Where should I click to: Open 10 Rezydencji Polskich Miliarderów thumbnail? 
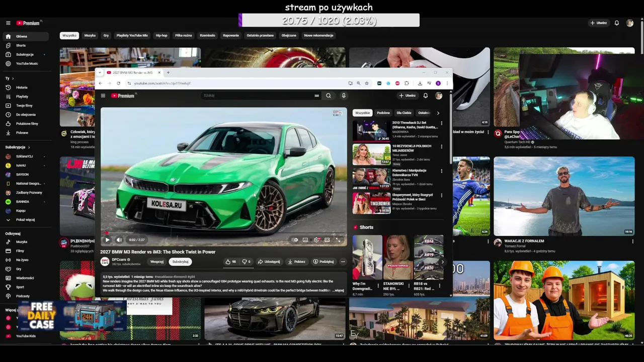click(371, 155)
